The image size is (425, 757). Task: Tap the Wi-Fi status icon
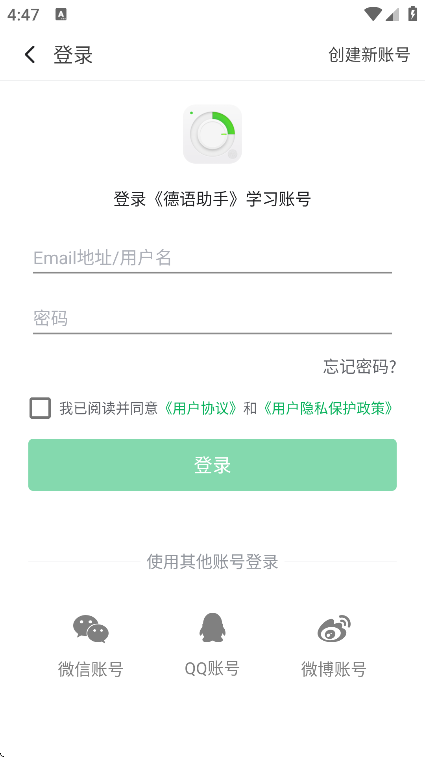(x=372, y=14)
